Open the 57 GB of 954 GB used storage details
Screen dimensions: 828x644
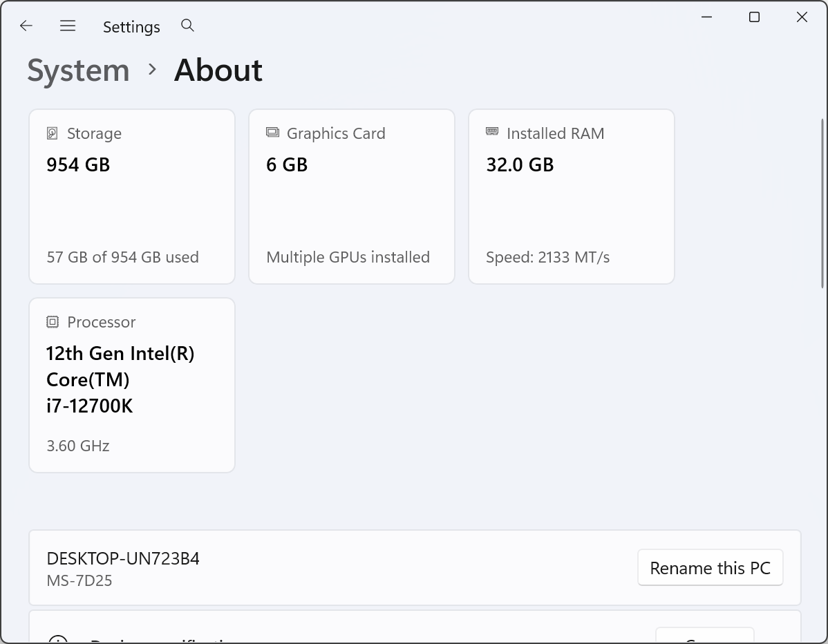[122, 257]
